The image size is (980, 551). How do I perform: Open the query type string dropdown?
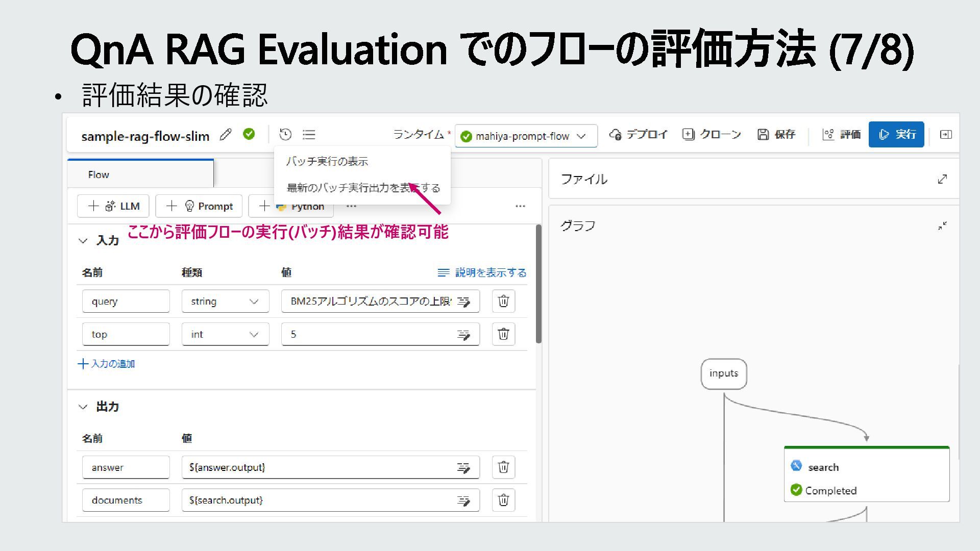point(225,302)
